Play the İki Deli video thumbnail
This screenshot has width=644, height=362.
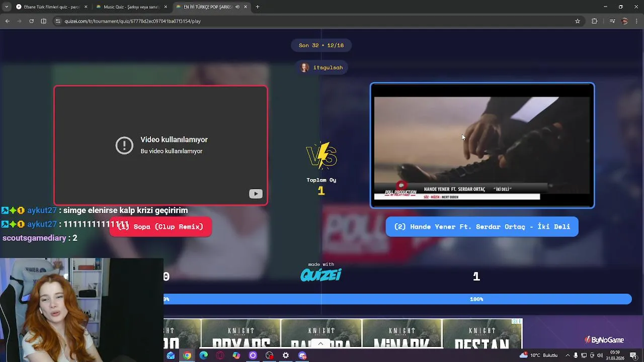click(x=482, y=146)
